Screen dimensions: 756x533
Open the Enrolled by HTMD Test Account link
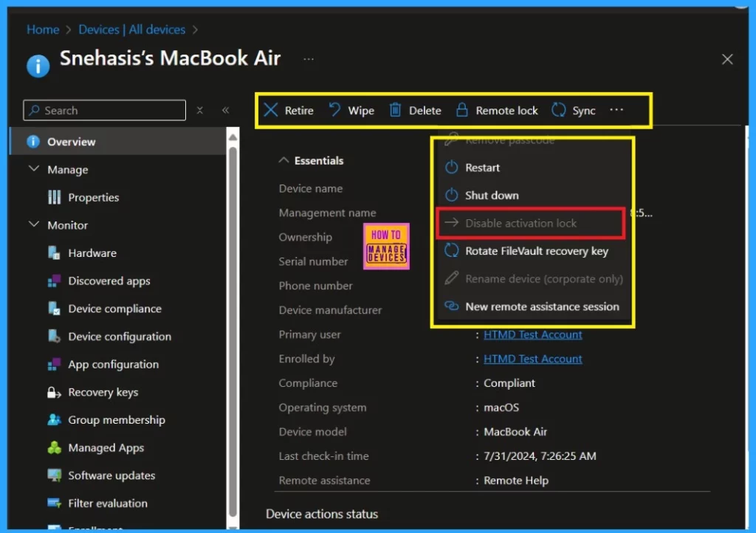click(x=533, y=359)
